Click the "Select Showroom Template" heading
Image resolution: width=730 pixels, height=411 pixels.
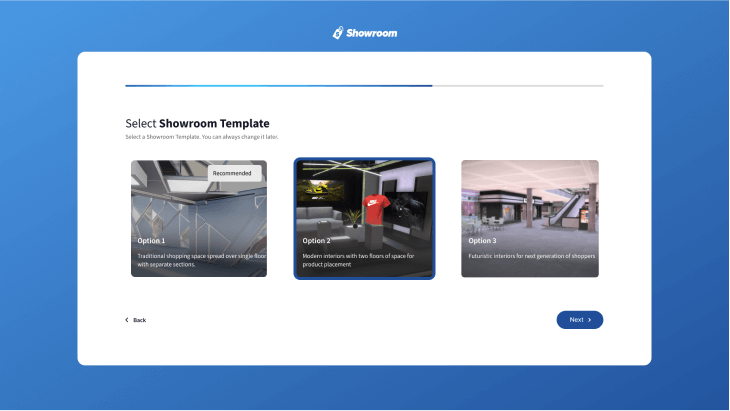click(197, 124)
